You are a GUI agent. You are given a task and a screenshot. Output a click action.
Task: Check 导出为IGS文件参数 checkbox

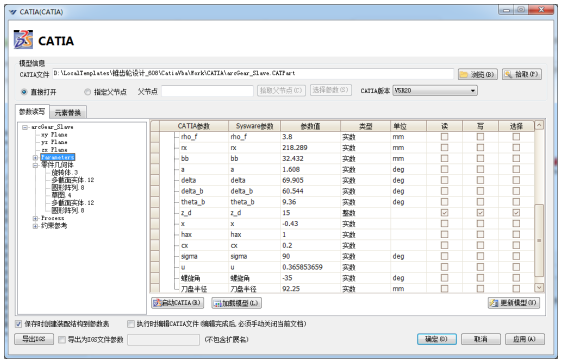pyautogui.click(x=62, y=340)
